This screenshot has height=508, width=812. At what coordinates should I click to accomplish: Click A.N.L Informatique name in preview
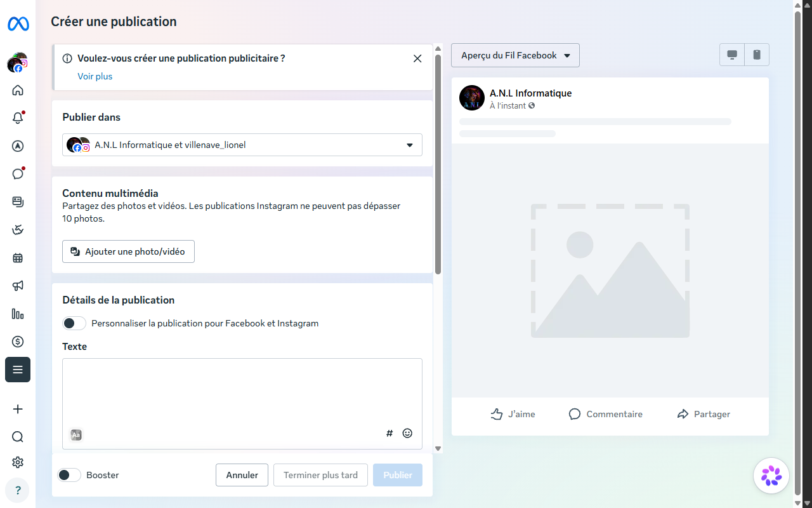pyautogui.click(x=531, y=93)
